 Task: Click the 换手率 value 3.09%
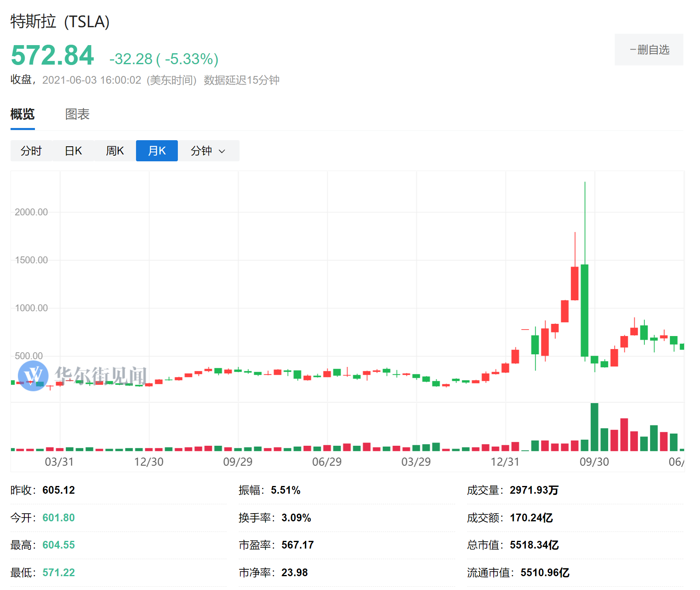click(x=296, y=518)
